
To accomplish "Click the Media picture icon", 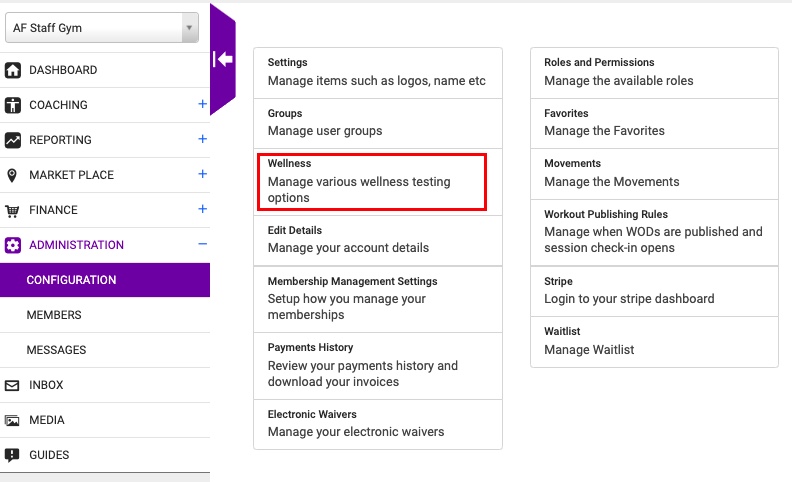I will click(12, 420).
